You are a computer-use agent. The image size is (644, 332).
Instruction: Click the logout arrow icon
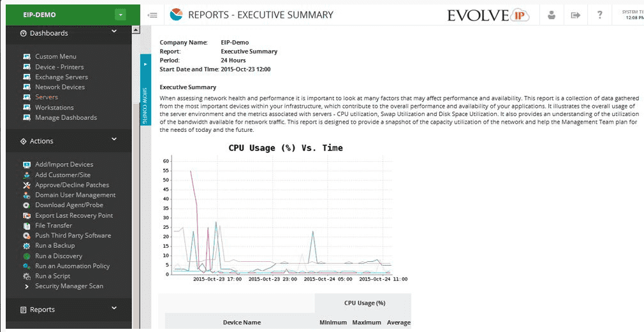pyautogui.click(x=576, y=15)
